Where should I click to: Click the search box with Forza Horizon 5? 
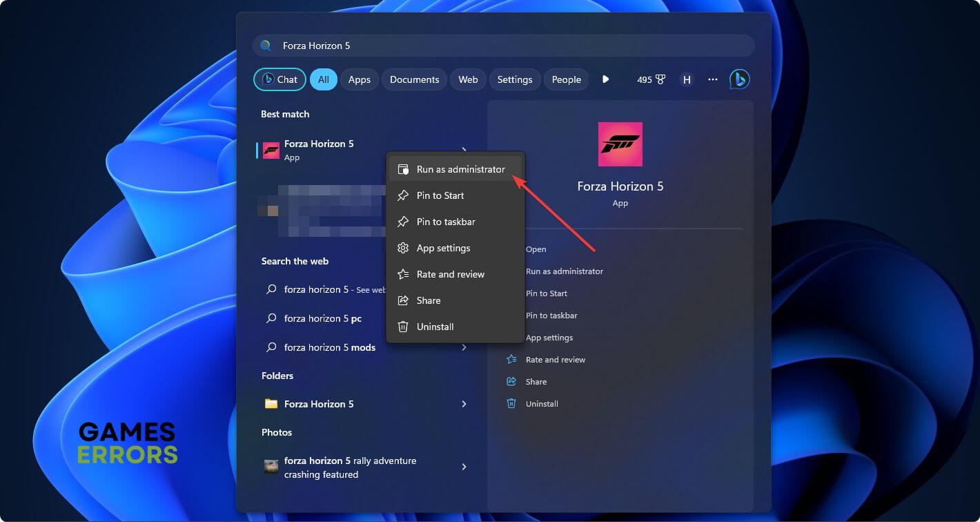coord(504,46)
